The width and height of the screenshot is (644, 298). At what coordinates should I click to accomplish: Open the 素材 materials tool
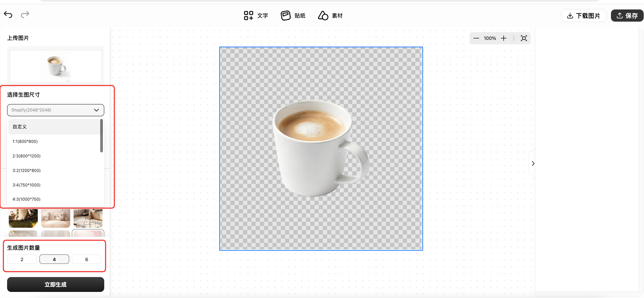[330, 16]
